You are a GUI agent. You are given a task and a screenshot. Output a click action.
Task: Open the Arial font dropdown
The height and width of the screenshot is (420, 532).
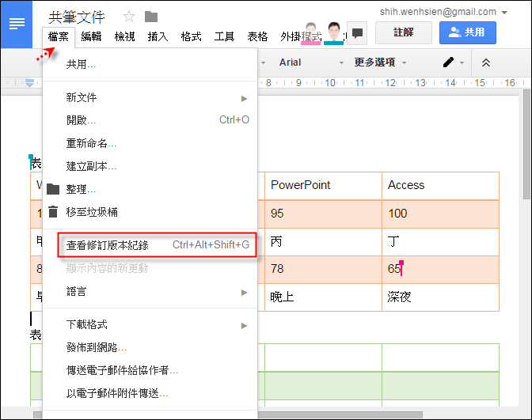click(311, 62)
